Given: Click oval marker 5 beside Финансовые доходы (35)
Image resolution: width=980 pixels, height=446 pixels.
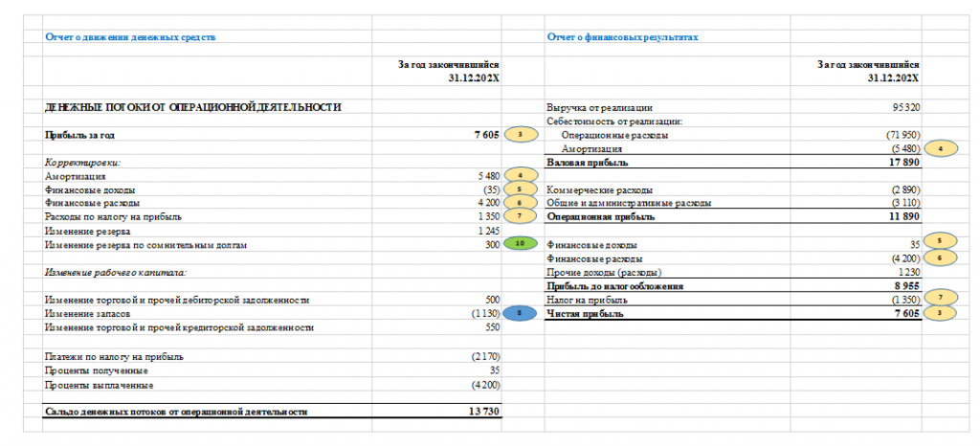Looking at the screenshot, I should [520, 190].
